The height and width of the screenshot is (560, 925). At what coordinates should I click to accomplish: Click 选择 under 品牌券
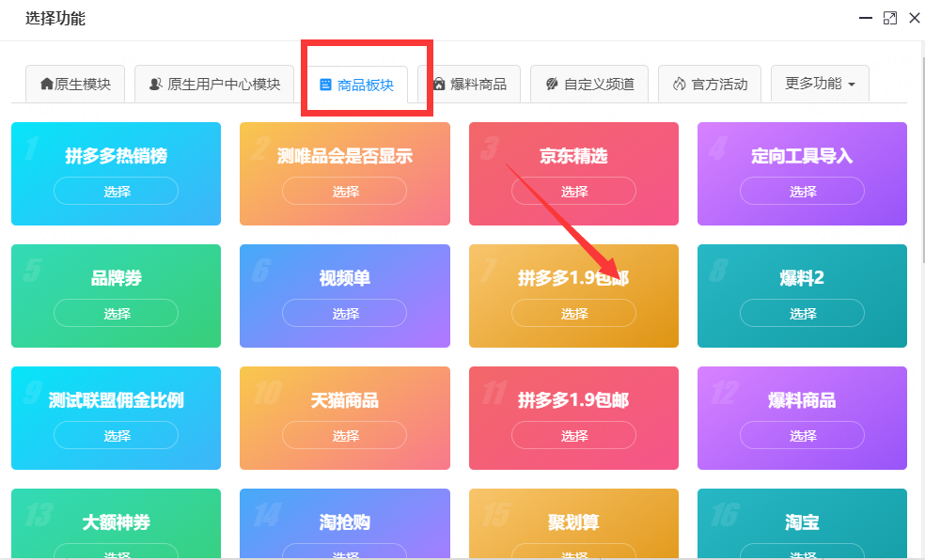tap(117, 313)
